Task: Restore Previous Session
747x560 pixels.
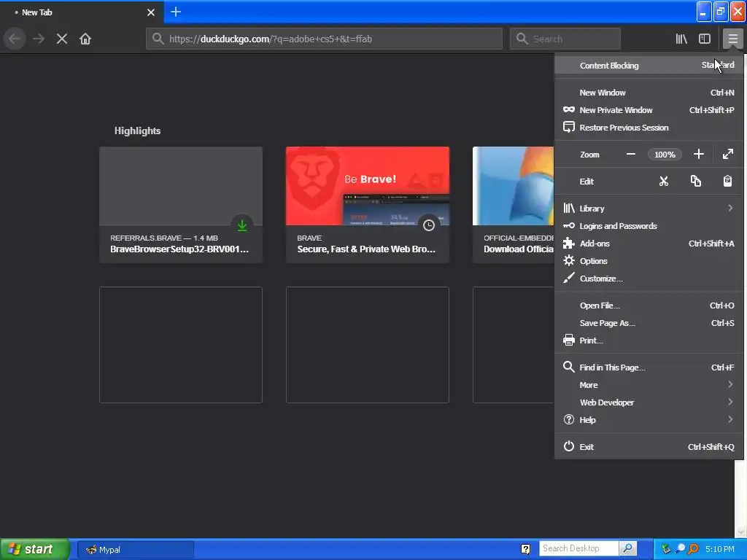Action: [x=649, y=128]
